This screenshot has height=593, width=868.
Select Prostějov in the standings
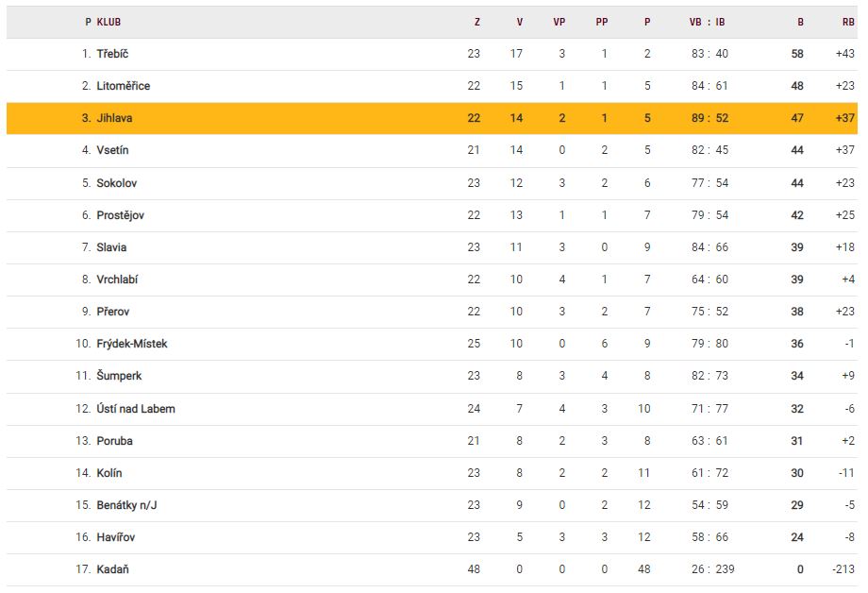[120, 215]
